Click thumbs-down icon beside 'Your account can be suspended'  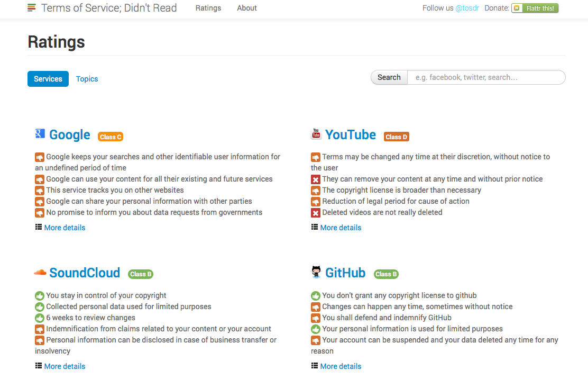[x=315, y=340]
